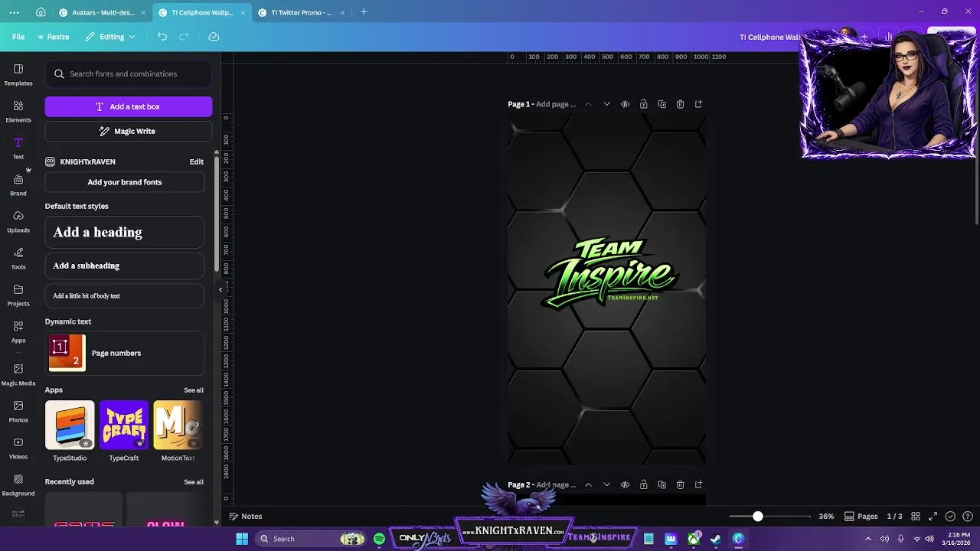This screenshot has height=551, width=980.
Task: Open grid view of pages
Action: tap(915, 517)
